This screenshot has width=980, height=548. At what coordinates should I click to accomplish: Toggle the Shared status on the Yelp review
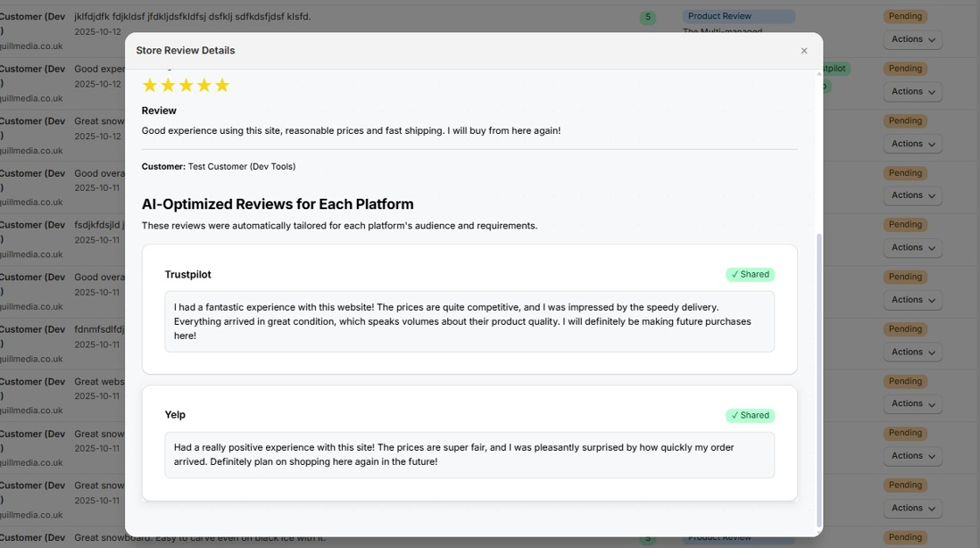pos(750,415)
